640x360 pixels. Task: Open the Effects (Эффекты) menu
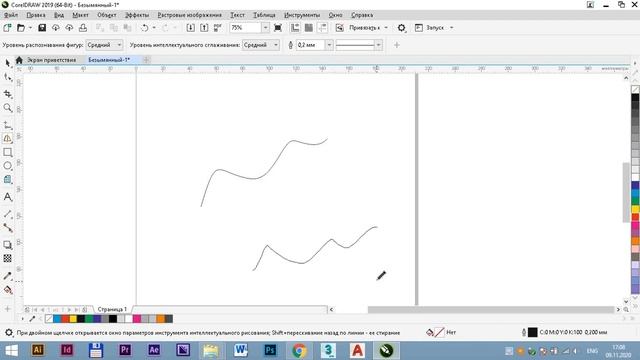(137, 15)
